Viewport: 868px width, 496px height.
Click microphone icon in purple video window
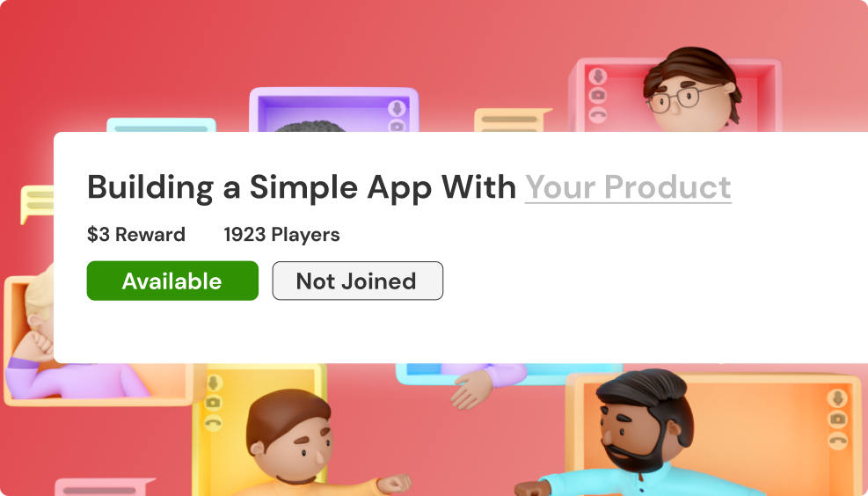click(397, 108)
